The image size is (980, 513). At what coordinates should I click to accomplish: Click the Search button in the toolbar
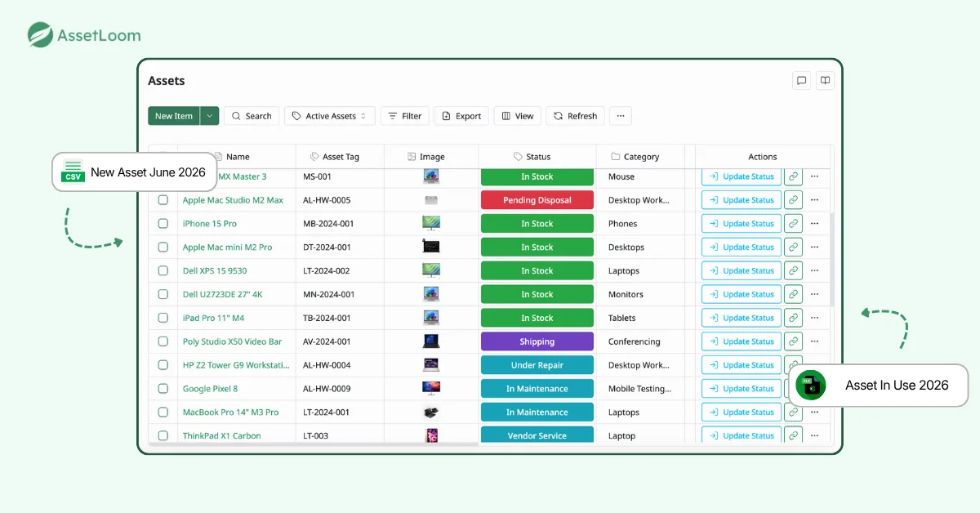pos(252,116)
